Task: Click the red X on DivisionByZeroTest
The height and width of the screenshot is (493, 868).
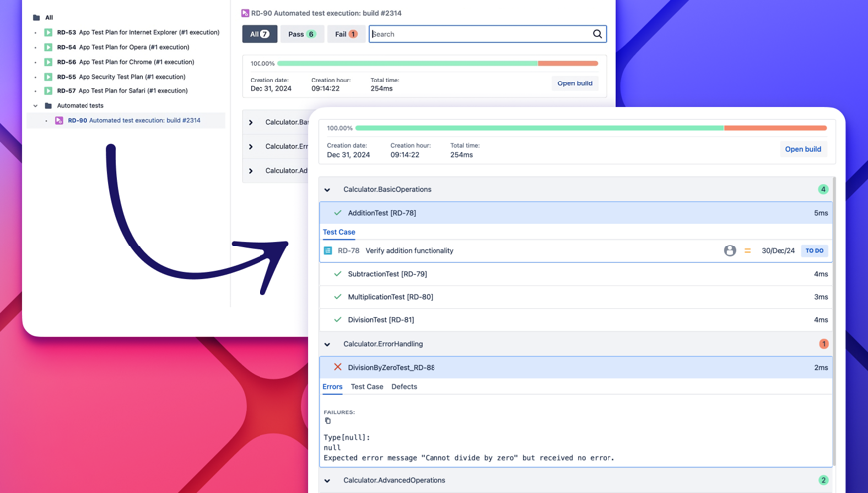Action: pos(338,367)
